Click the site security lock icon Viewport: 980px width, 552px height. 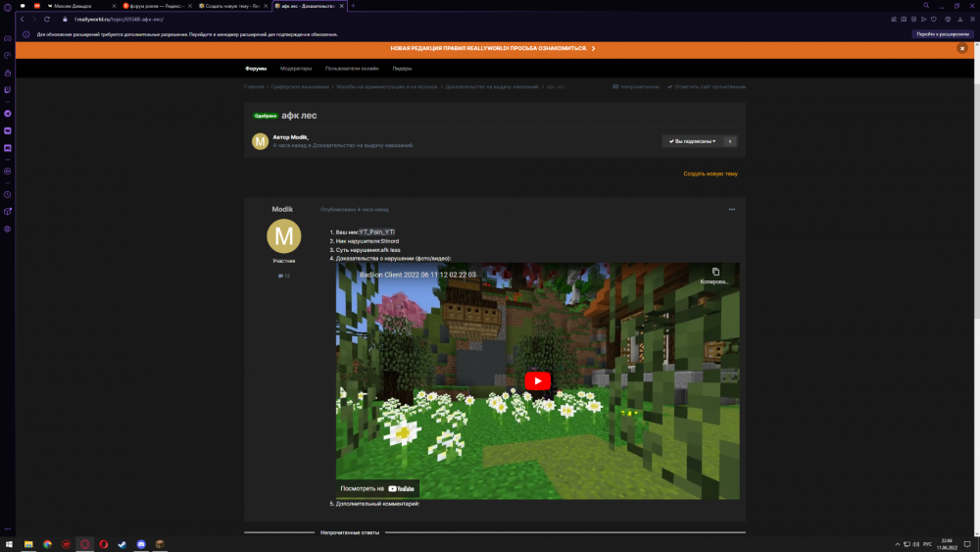[x=65, y=20]
